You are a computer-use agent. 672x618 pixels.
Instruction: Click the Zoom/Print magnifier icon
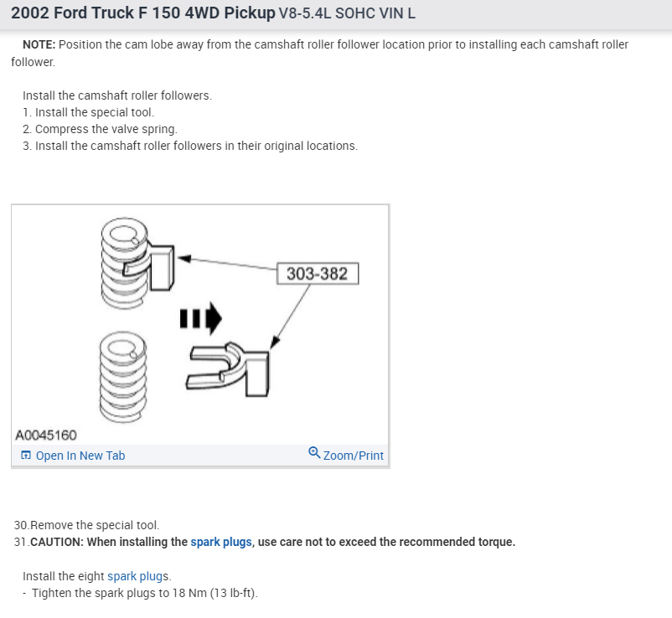pyautogui.click(x=313, y=453)
